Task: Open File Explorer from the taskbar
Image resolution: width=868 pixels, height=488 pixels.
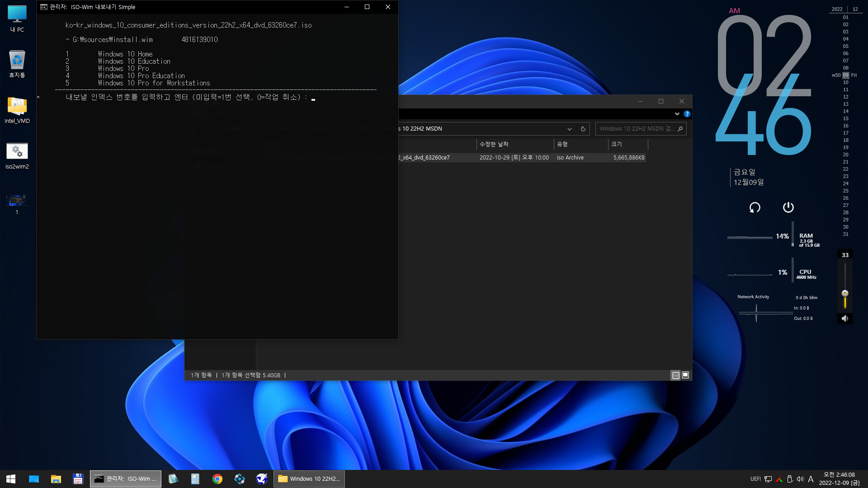Action: coord(56,479)
